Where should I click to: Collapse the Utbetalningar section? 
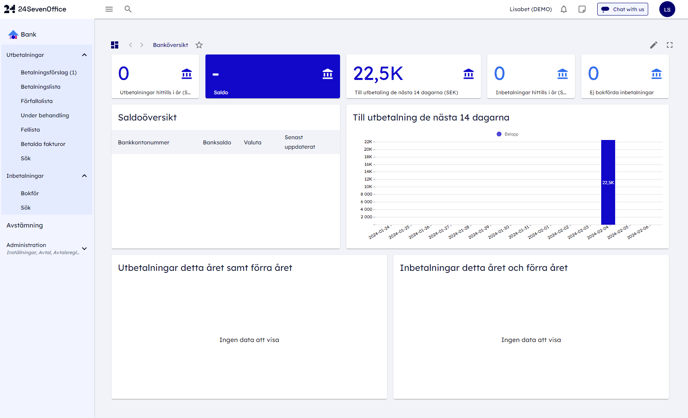[x=84, y=55]
